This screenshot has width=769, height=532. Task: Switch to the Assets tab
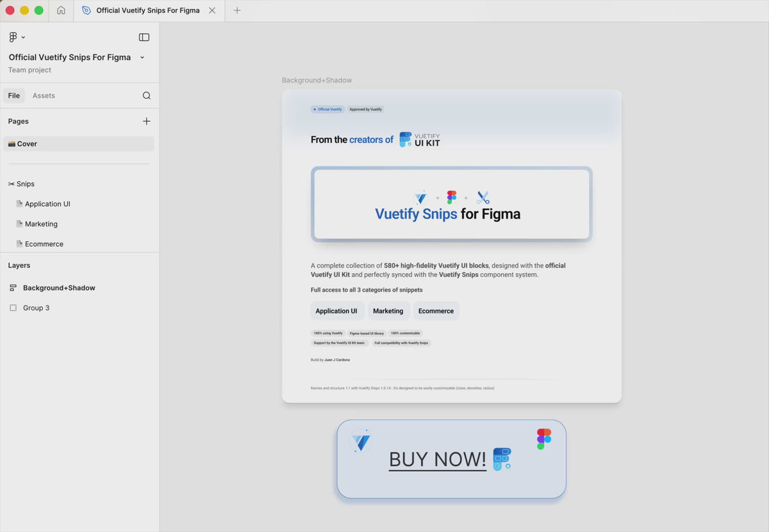click(x=44, y=96)
